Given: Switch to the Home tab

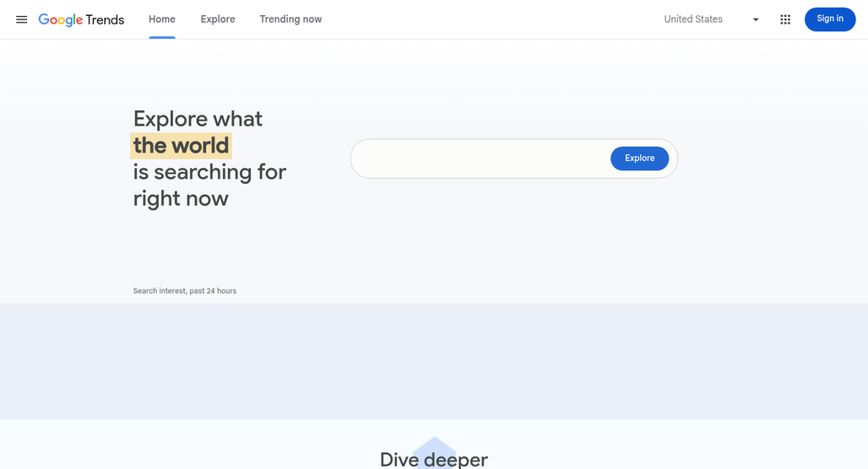Looking at the screenshot, I should point(162,19).
